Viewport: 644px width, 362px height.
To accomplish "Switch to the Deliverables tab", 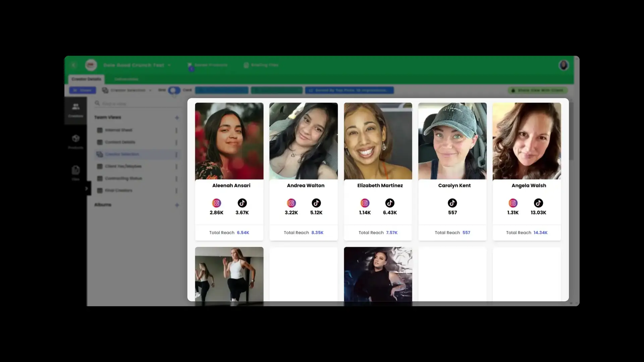I will point(126,79).
